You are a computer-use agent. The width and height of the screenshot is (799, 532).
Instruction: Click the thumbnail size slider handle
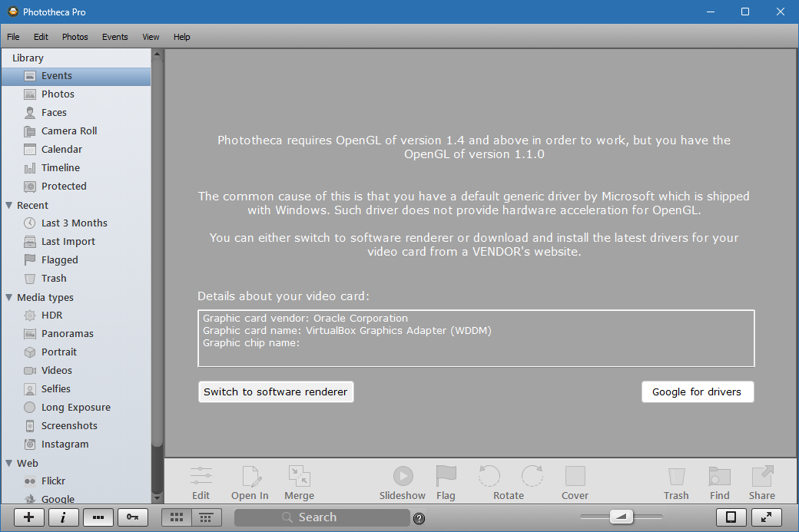(x=622, y=517)
